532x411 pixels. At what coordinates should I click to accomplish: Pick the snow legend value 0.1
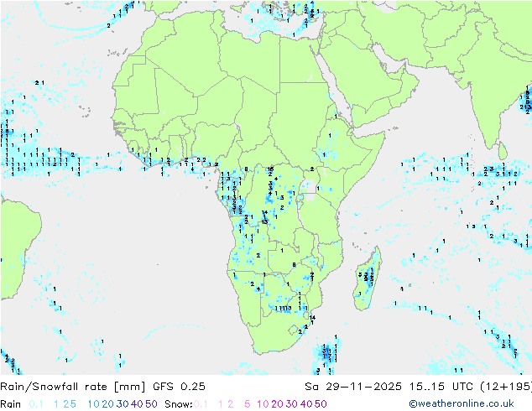tap(201, 404)
